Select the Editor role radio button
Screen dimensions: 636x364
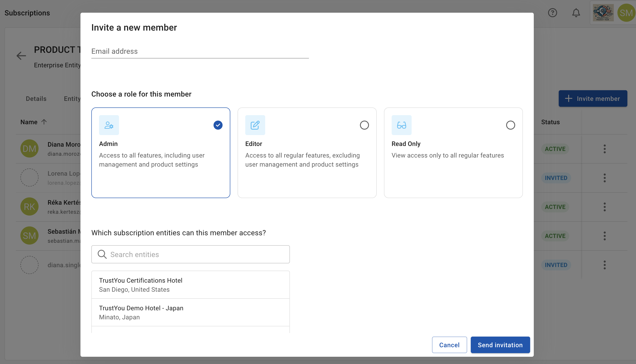[x=364, y=125]
